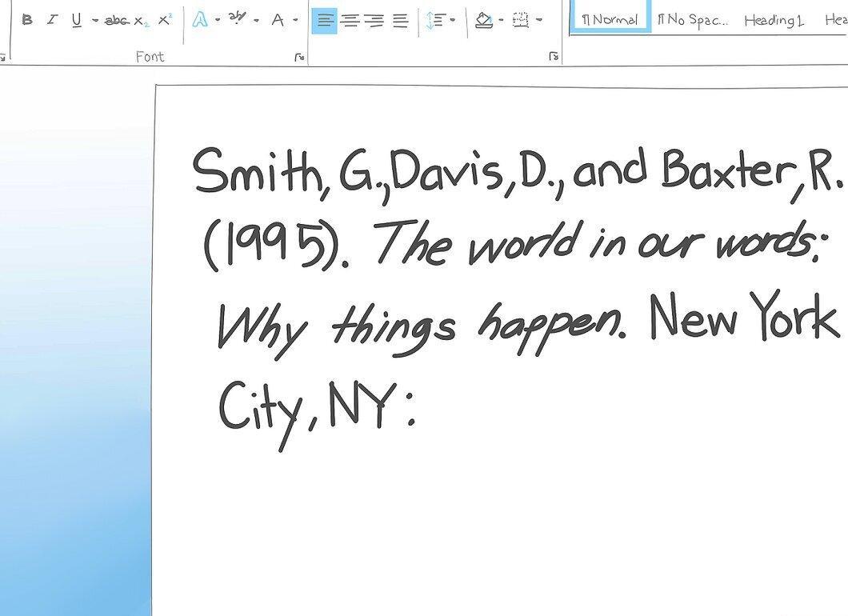Image resolution: width=848 pixels, height=616 pixels.
Task: Toggle Underline formatting
Action: [76, 20]
